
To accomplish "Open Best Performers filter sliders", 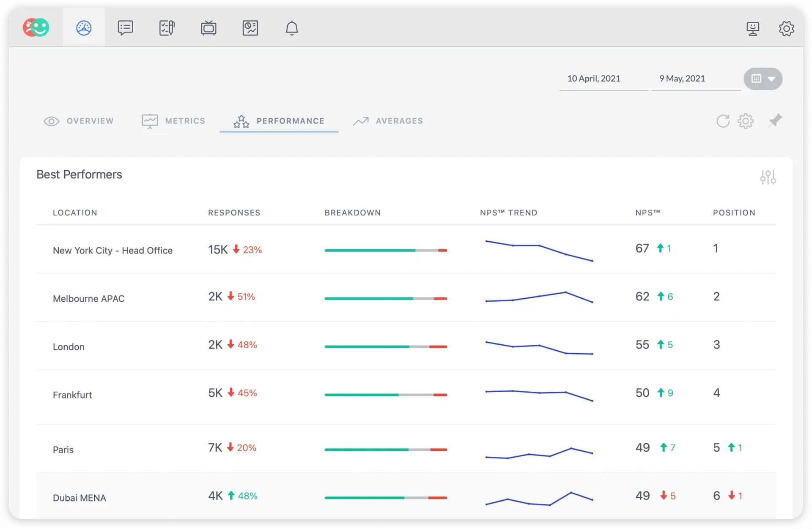I will 768,177.
